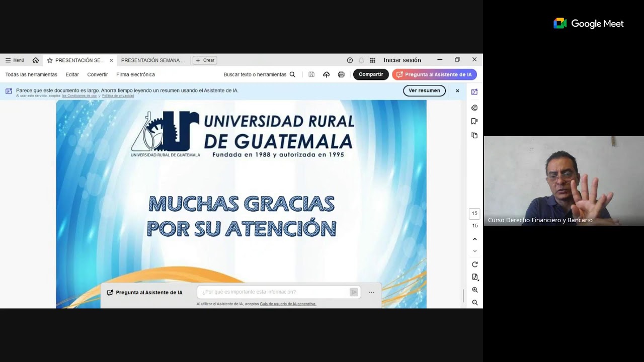Open the Editar tool
The width and height of the screenshot is (644, 362).
click(72, 74)
